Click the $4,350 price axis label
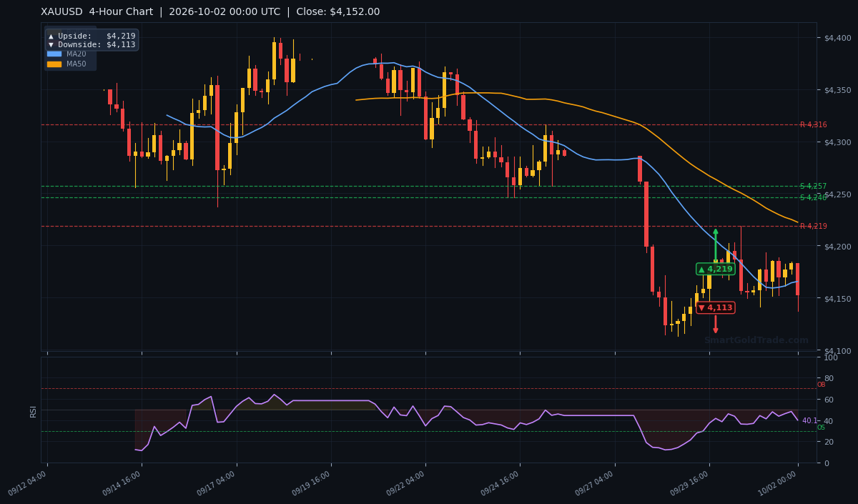Image resolution: width=858 pixels, height=504 pixels. [x=837, y=89]
